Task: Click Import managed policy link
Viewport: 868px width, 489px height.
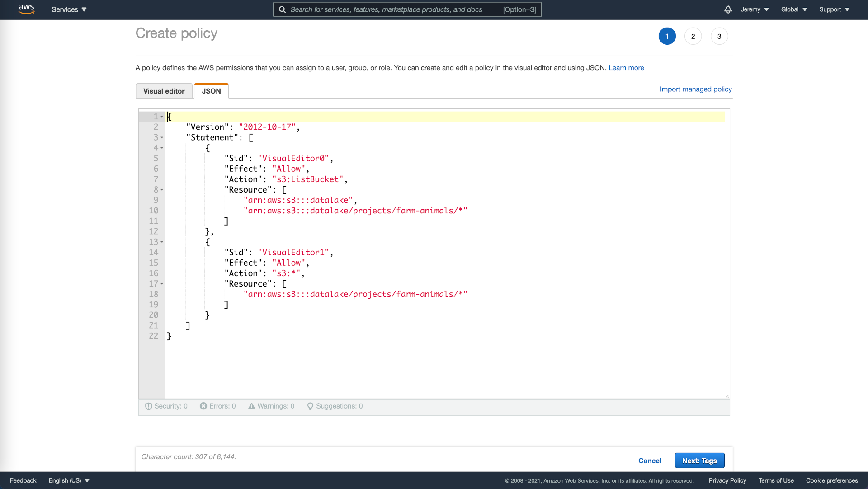Action: (x=696, y=89)
